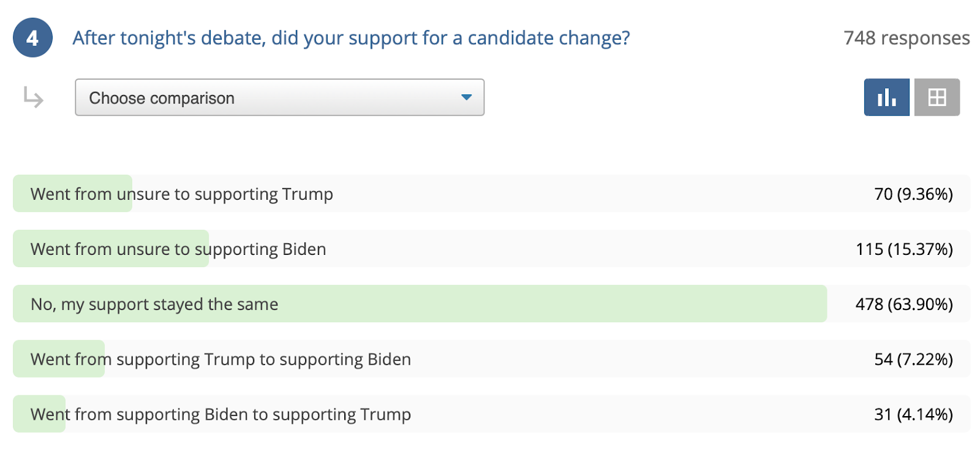Open the Choose comparison dropdown
The image size is (980, 470).
click(x=279, y=97)
